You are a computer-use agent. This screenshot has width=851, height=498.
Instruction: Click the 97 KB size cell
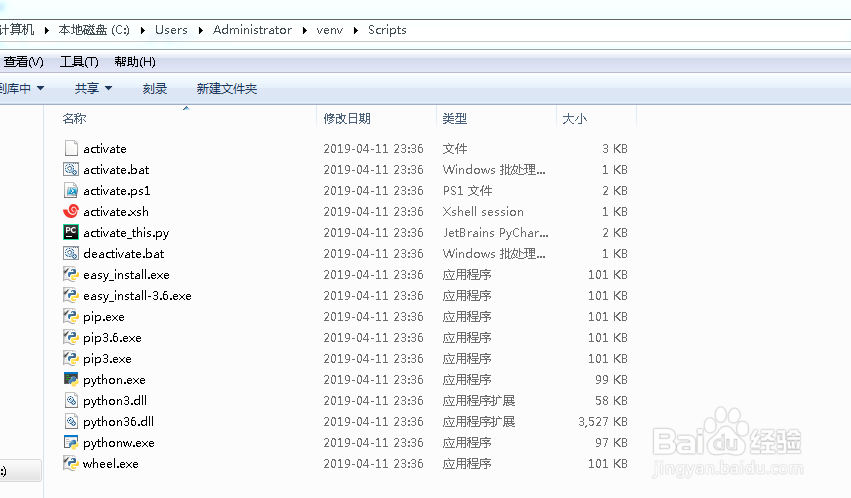pos(611,443)
